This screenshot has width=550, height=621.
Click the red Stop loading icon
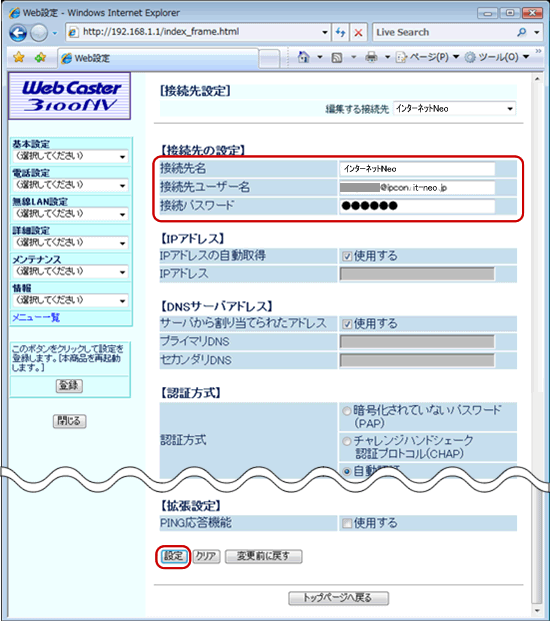[x=358, y=32]
